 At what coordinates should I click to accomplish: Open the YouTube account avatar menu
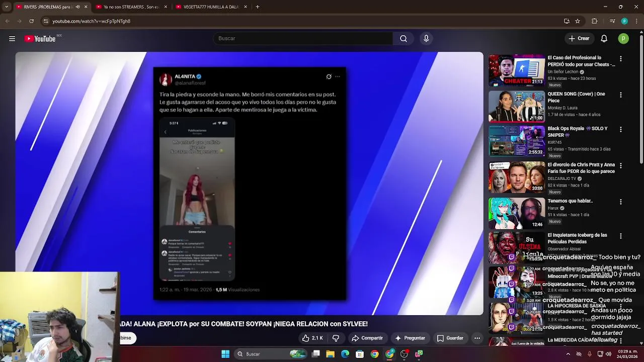tap(623, 39)
